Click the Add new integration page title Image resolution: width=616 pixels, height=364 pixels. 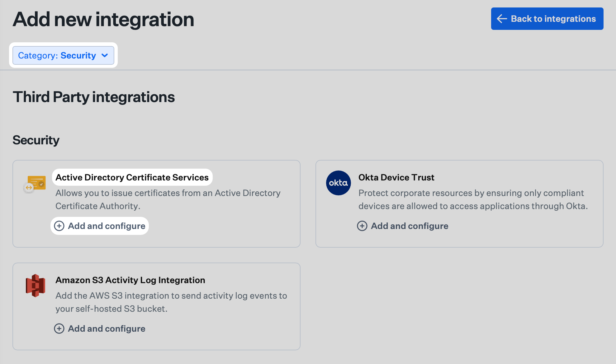(x=103, y=19)
